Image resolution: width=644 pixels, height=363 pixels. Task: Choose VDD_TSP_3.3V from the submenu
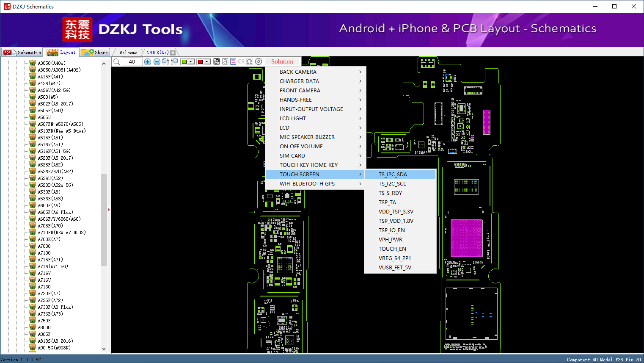coord(400,212)
